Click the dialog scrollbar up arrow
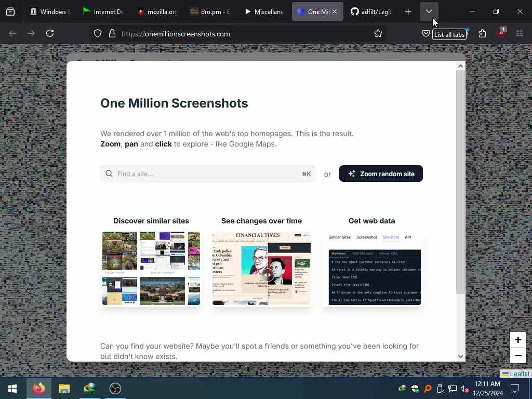Image resolution: width=532 pixels, height=399 pixels. point(460,66)
